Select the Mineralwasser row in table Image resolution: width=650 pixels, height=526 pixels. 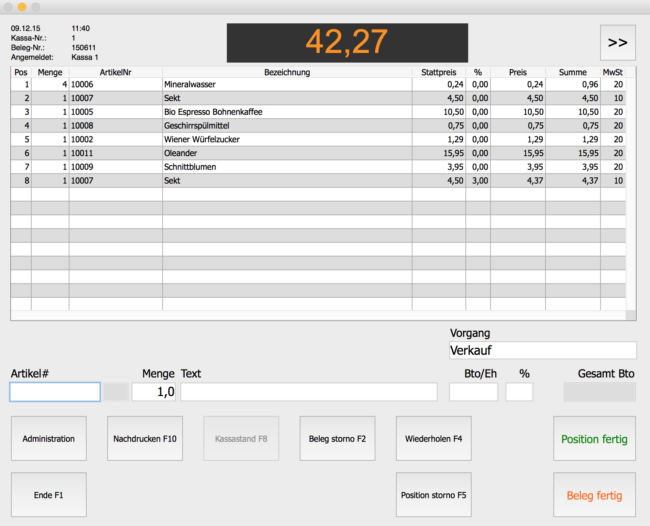tap(286, 85)
